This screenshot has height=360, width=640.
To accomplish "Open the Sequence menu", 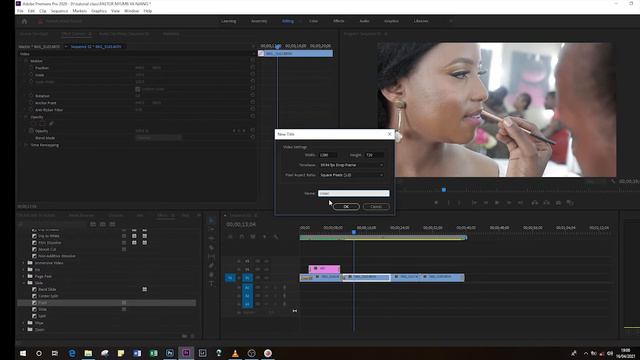I will 60,11.
